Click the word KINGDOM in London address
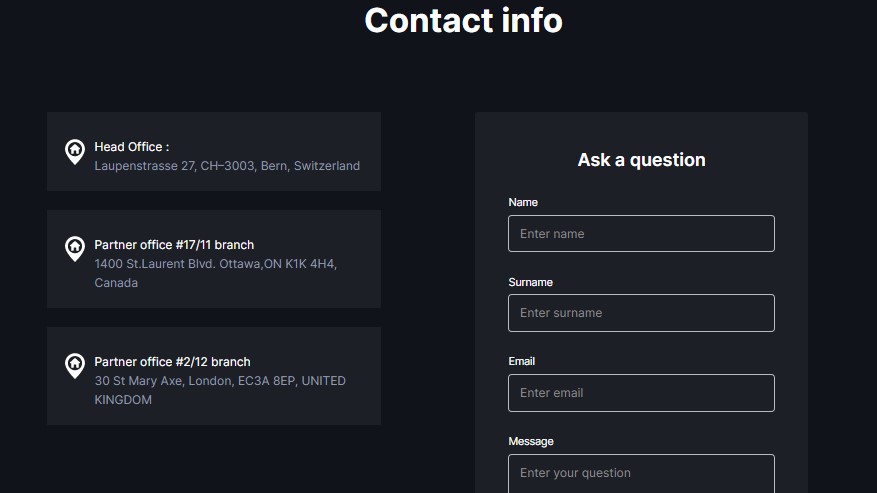This screenshot has height=493, width=877. [123, 400]
